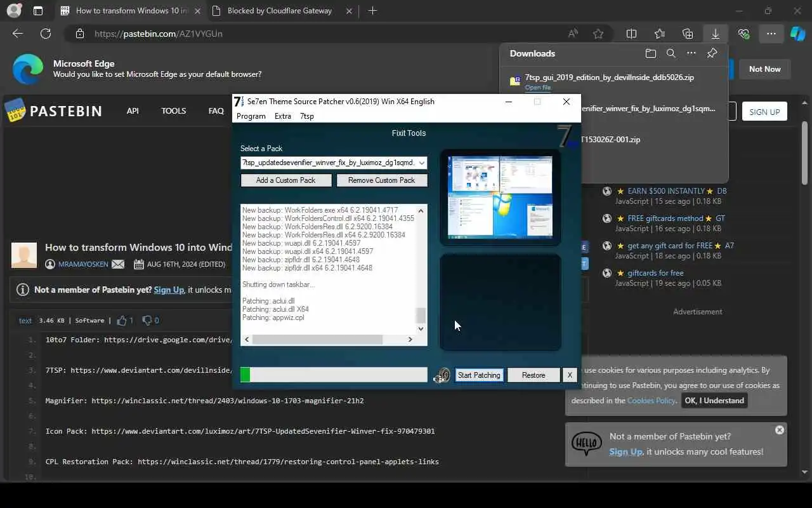
Task: Click the X button beside Restore
Action: (570, 375)
